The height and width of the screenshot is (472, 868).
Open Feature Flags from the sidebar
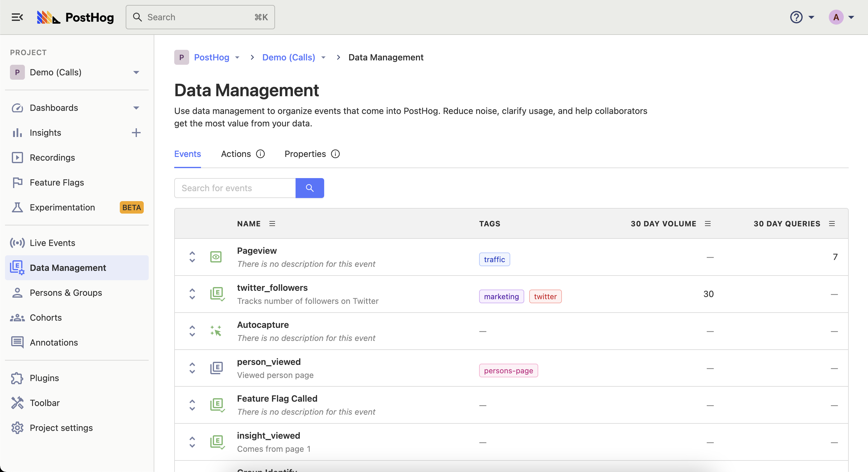click(x=57, y=182)
